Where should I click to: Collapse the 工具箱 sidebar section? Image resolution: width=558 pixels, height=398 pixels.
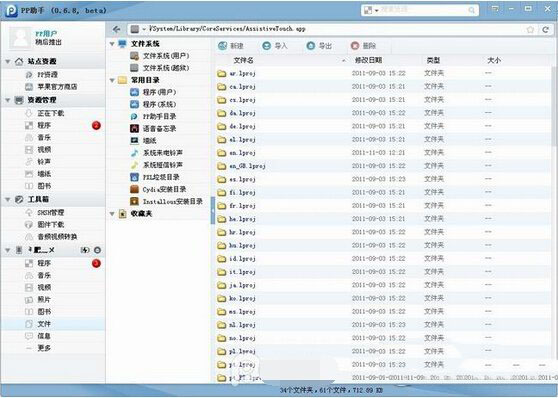click(7, 200)
